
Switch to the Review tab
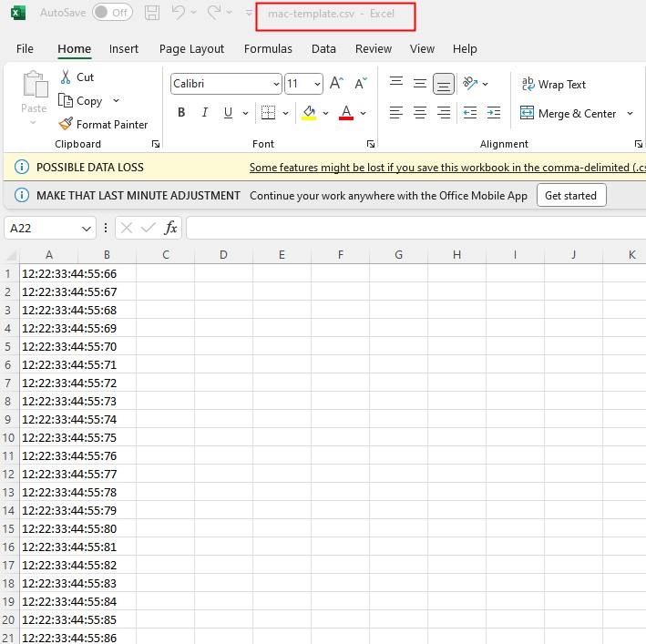(374, 48)
